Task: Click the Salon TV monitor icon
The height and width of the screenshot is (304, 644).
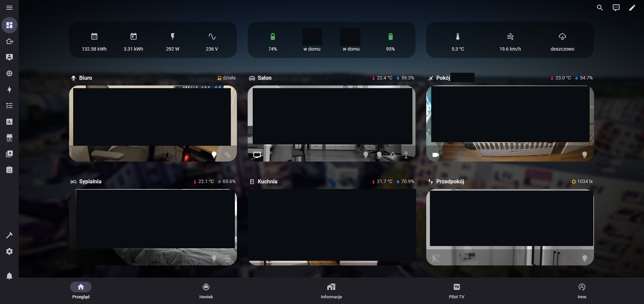Action: coord(257,155)
